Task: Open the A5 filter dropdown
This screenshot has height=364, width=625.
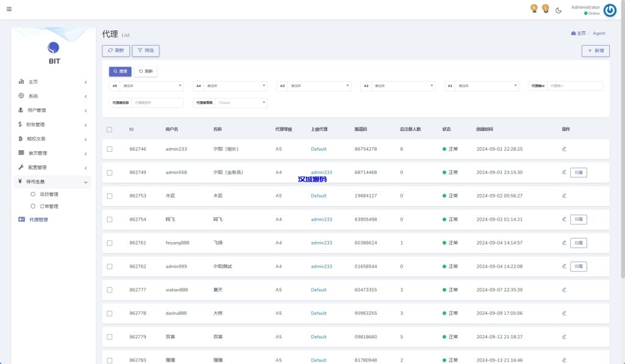Action: [x=151, y=86]
